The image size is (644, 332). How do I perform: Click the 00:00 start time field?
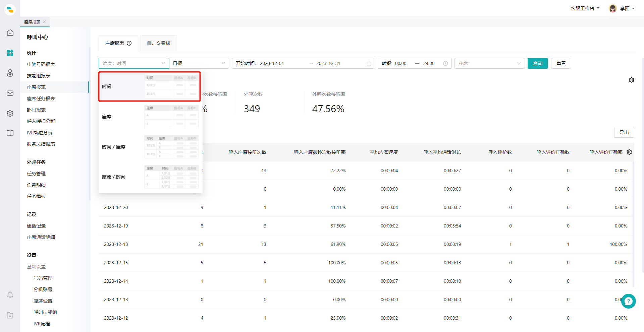[400, 63]
